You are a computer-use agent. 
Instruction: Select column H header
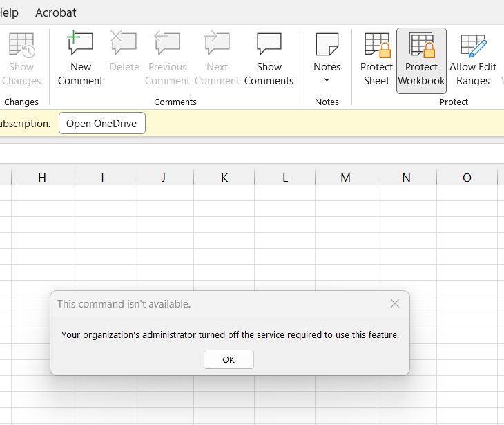click(x=42, y=178)
